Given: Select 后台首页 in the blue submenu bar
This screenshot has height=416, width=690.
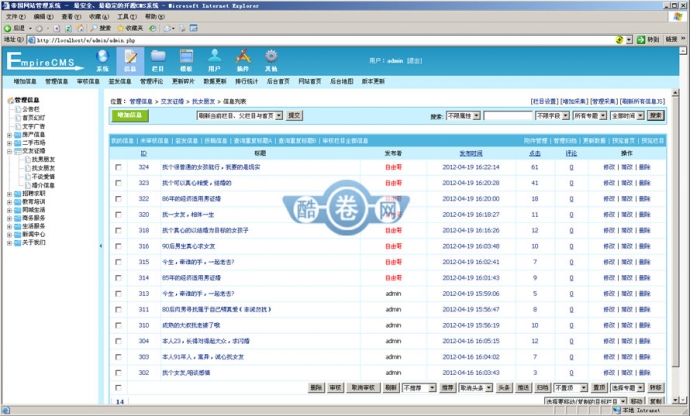Looking at the screenshot, I should (278, 81).
